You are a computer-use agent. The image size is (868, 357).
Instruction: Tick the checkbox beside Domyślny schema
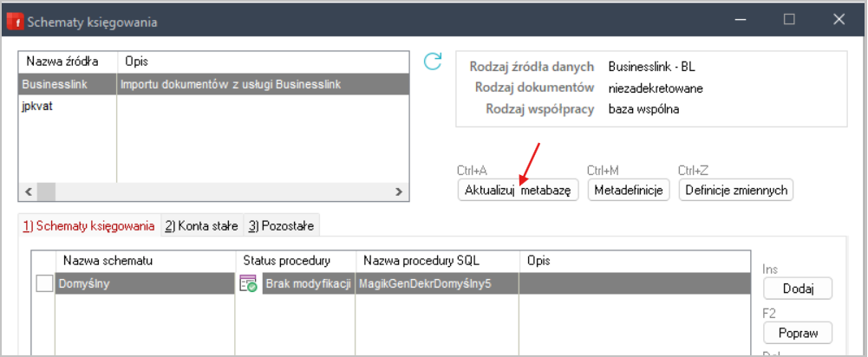coord(44,283)
